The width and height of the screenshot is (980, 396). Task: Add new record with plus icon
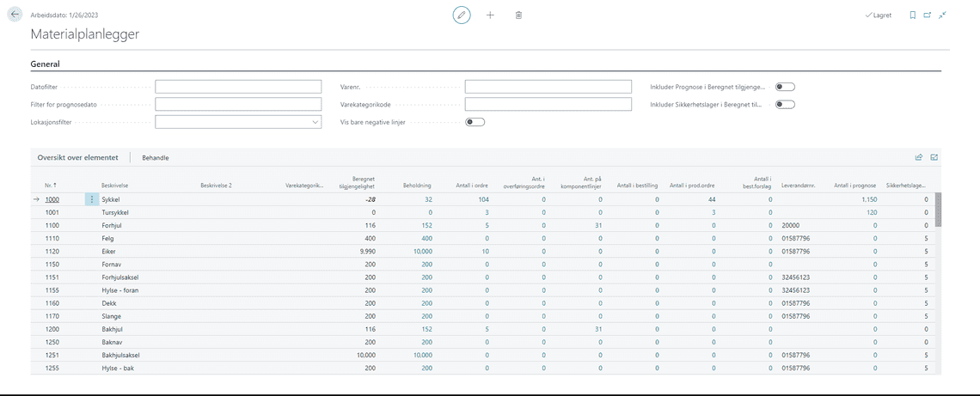point(490,15)
